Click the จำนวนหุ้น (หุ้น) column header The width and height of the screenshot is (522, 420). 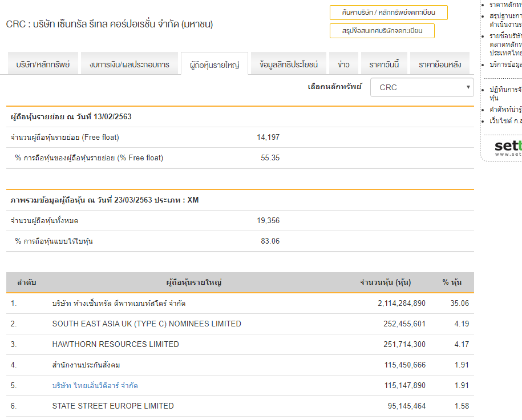(385, 282)
